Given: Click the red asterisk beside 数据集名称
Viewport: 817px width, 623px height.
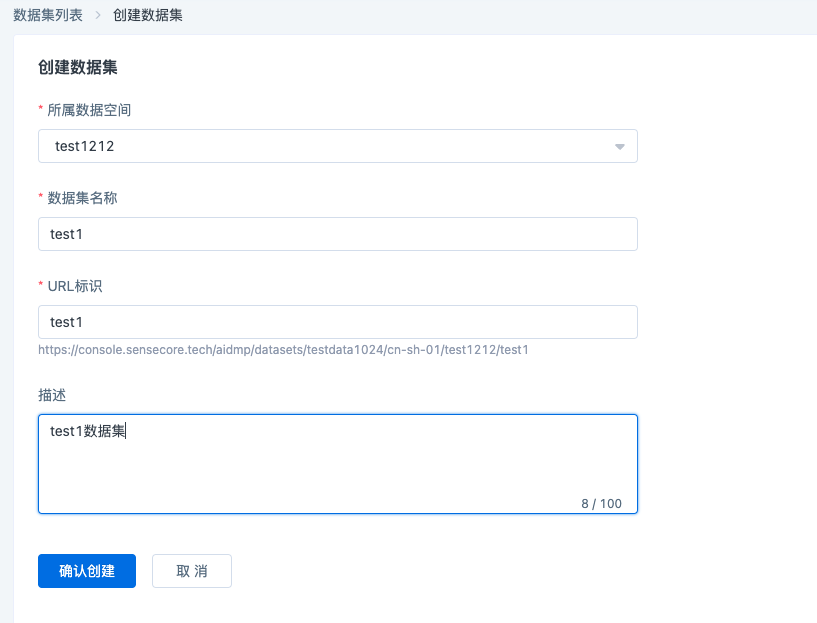Looking at the screenshot, I should pos(41,199).
